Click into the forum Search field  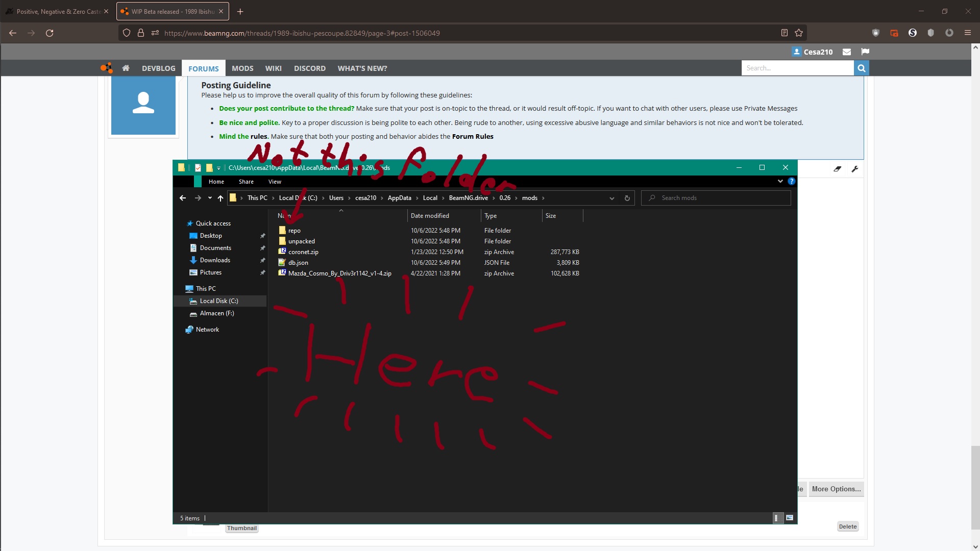tap(797, 68)
